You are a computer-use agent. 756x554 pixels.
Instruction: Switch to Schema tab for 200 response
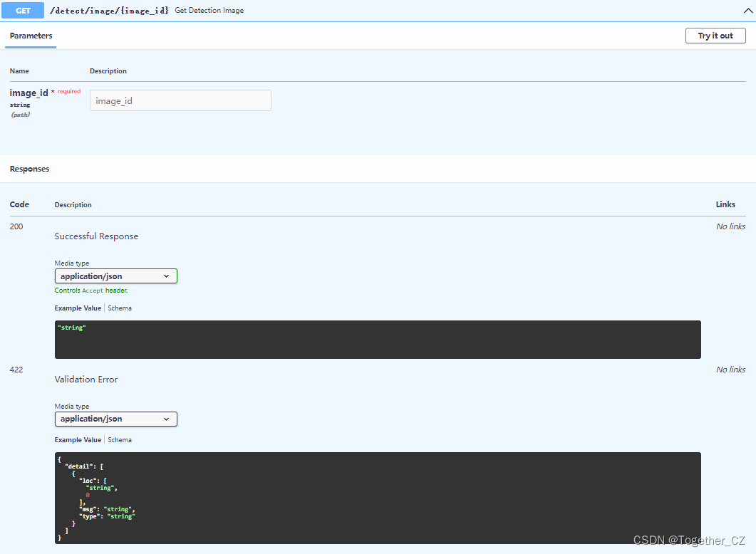click(x=120, y=308)
